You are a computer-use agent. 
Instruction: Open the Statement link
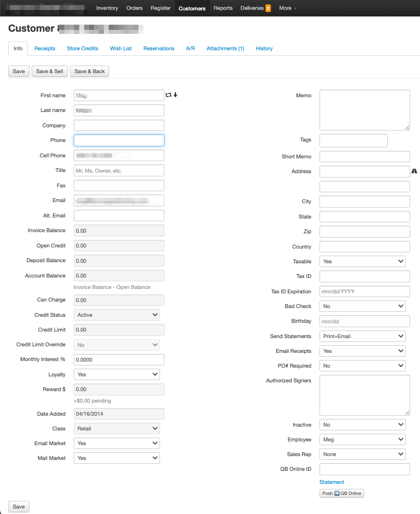332,482
